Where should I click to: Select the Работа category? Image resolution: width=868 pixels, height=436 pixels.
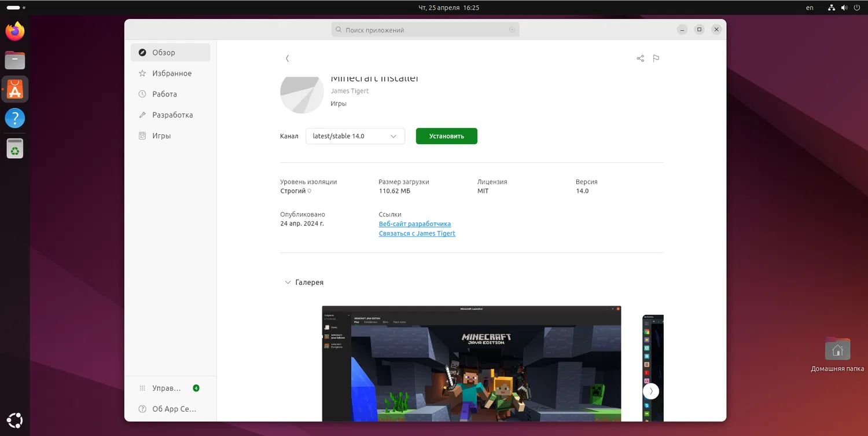170,94
